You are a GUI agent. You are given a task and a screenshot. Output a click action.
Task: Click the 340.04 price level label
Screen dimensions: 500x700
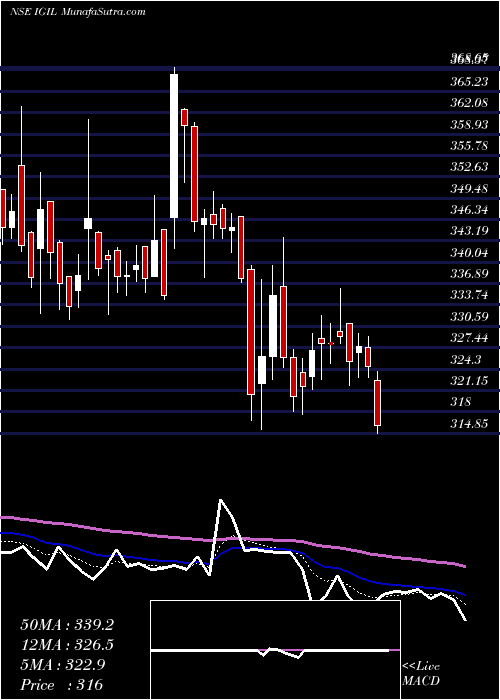[x=469, y=253]
